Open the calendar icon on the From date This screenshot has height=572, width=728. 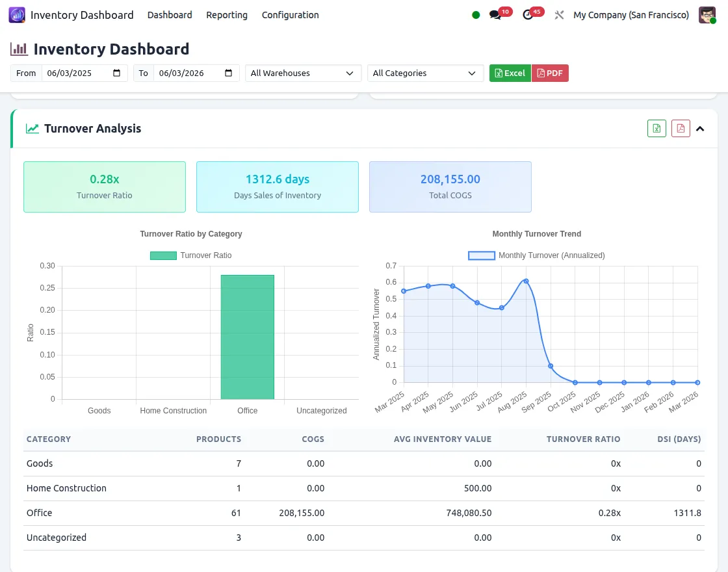[117, 73]
